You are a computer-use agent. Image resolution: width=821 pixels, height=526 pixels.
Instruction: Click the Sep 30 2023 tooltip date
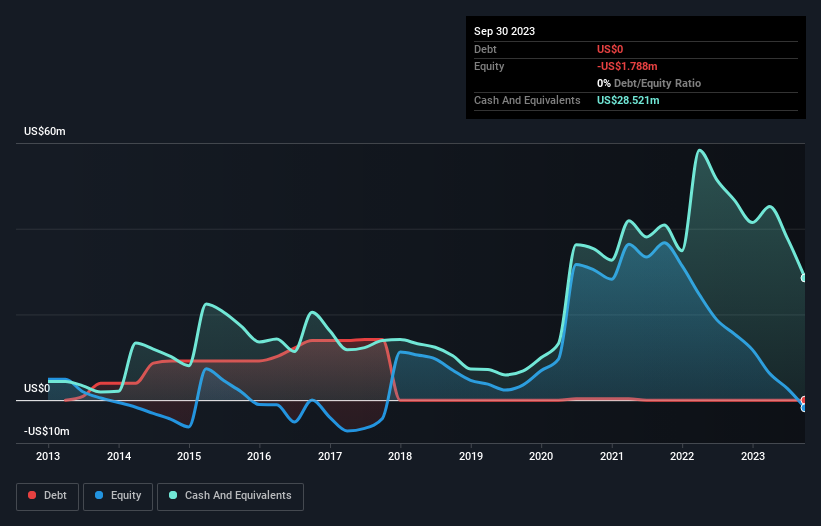[504, 31]
